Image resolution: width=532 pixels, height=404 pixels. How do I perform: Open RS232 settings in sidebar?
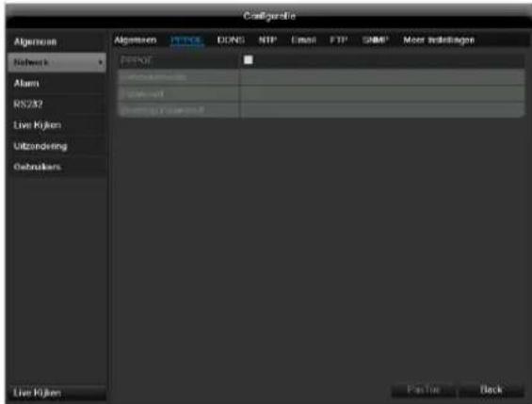[x=56, y=105]
